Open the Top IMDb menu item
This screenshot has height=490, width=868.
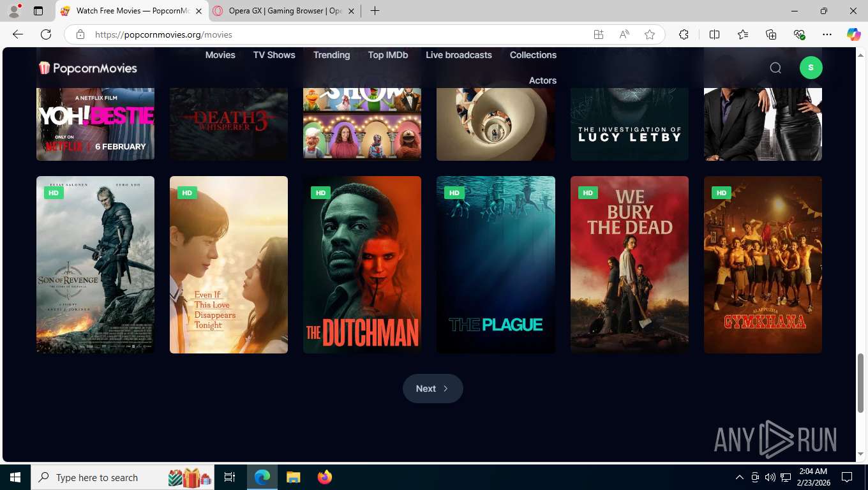388,55
